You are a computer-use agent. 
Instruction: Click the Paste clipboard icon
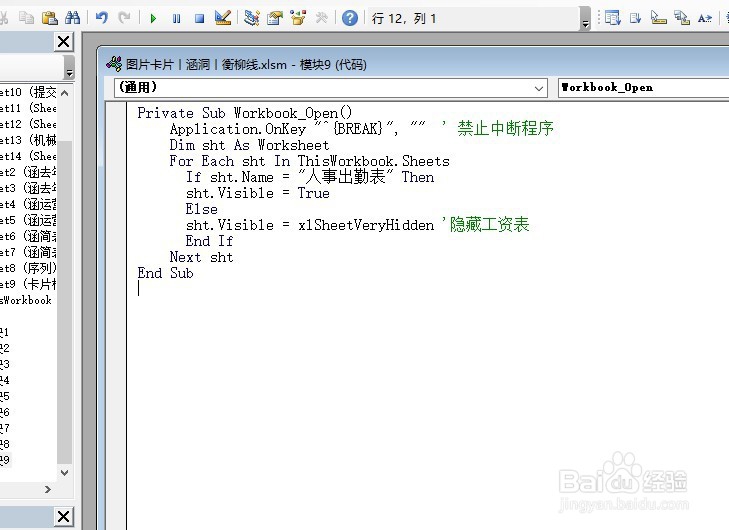point(50,18)
